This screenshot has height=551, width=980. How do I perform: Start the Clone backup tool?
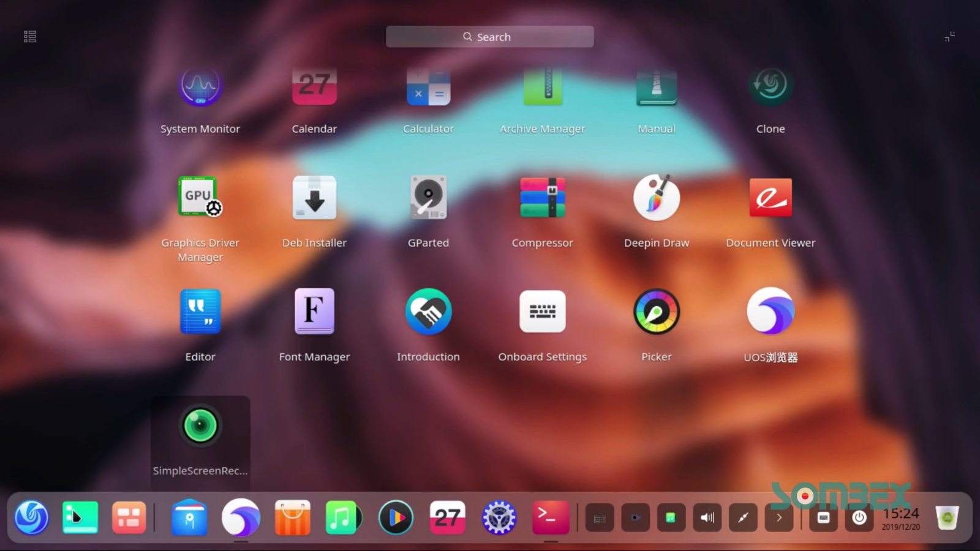pos(770,86)
